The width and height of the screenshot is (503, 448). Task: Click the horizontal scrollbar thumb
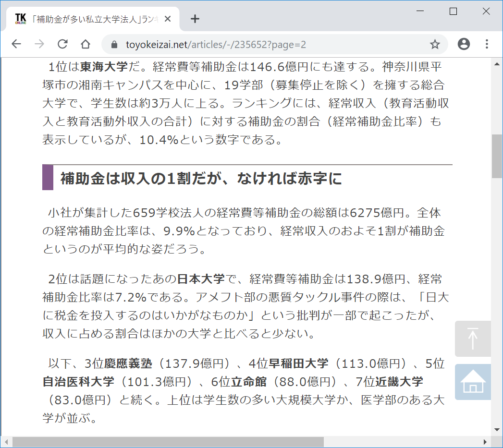pyautogui.click(x=168, y=442)
